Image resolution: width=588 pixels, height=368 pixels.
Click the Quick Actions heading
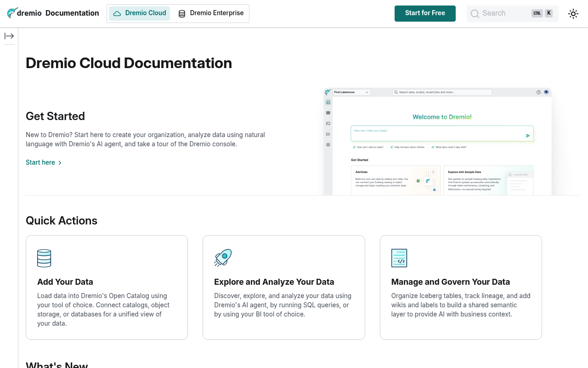[x=62, y=221]
